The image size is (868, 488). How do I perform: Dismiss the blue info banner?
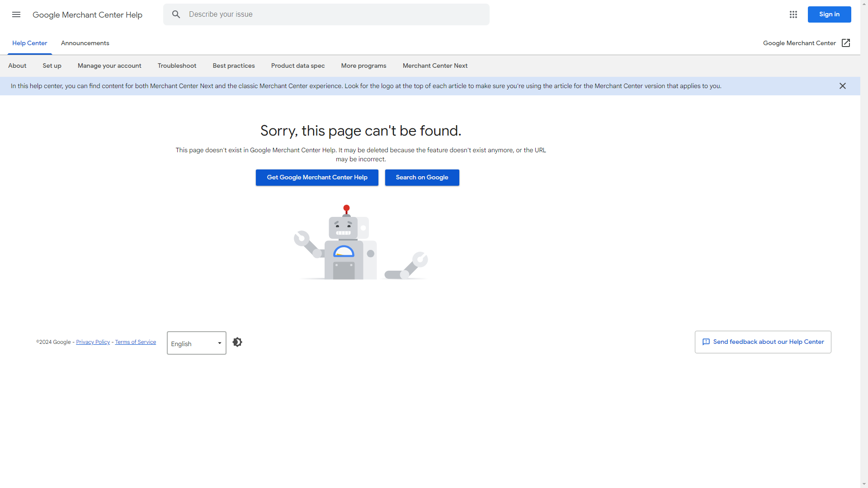point(843,86)
